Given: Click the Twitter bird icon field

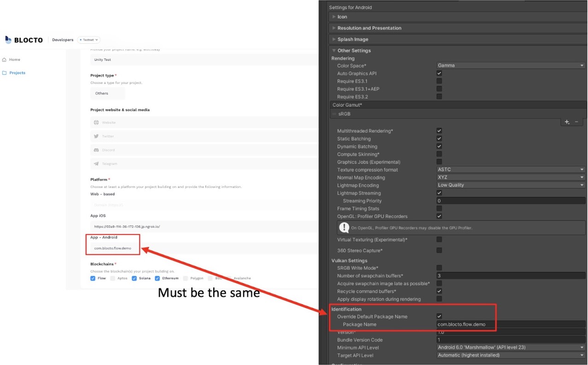Looking at the screenshot, I should coord(96,136).
